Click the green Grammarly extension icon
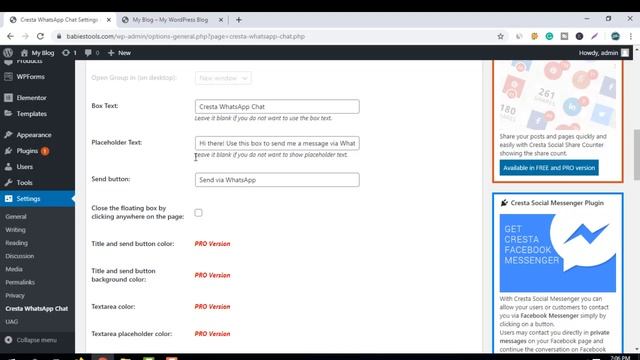This screenshot has height=360, width=640. pos(549,36)
